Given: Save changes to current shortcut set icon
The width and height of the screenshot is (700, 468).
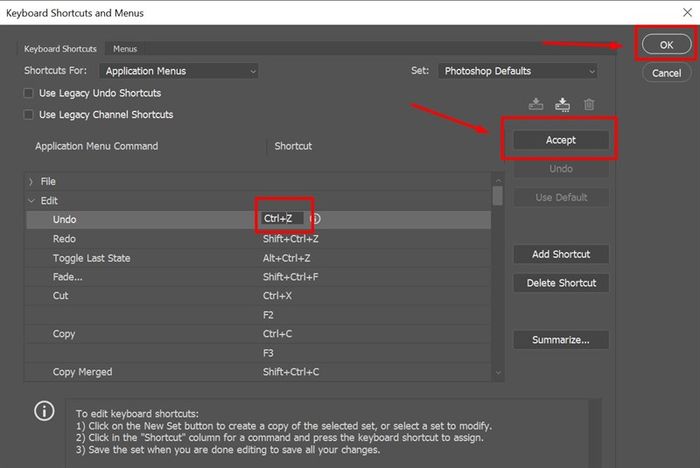Looking at the screenshot, I should [536, 104].
